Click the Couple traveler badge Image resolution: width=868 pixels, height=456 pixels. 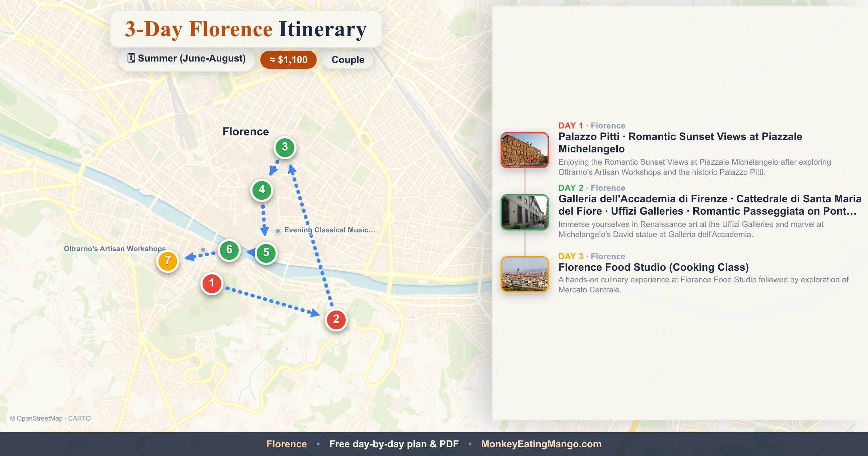[348, 60]
